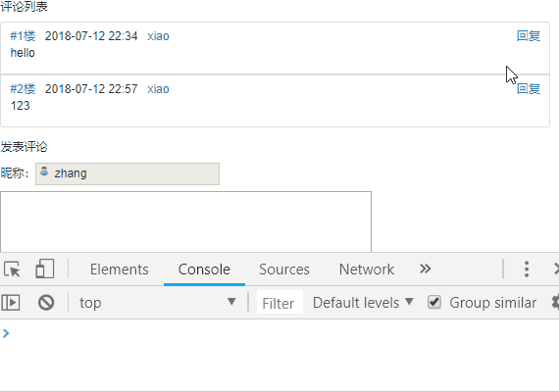
Task: Uncheck the Group similar checkbox
Action: coord(434,302)
